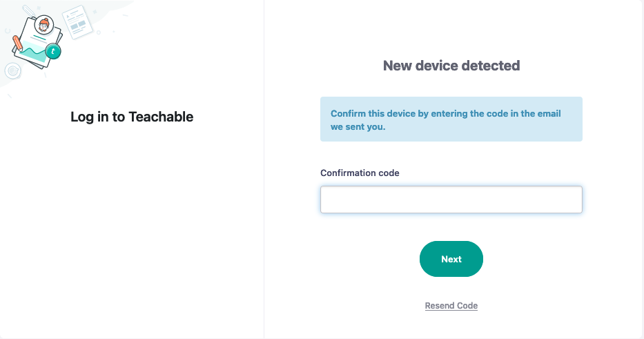Viewport: 644px width, 339px height.
Task: Click the 'we sent you.' banner line
Action: pos(358,126)
